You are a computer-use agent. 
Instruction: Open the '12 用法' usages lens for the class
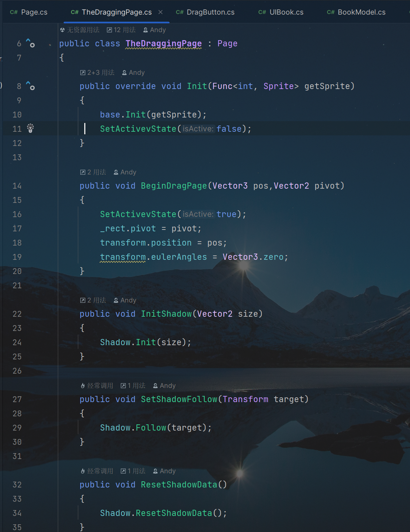pos(121,30)
